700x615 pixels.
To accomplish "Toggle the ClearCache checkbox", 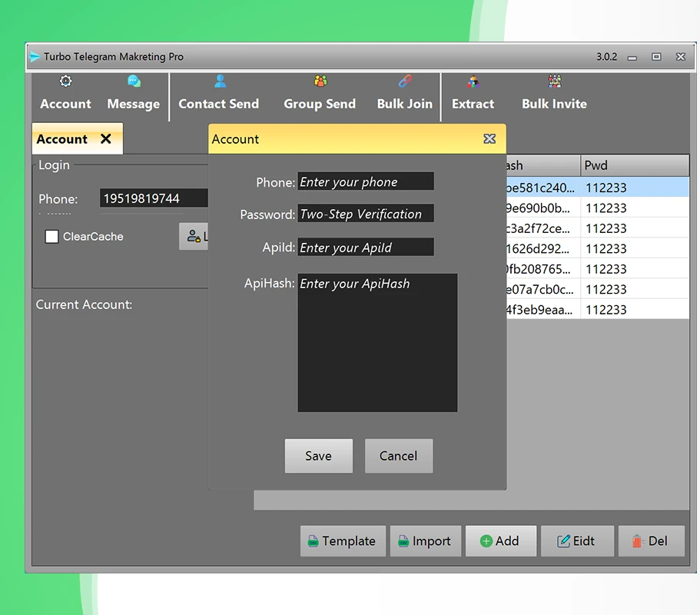I will pyautogui.click(x=51, y=236).
